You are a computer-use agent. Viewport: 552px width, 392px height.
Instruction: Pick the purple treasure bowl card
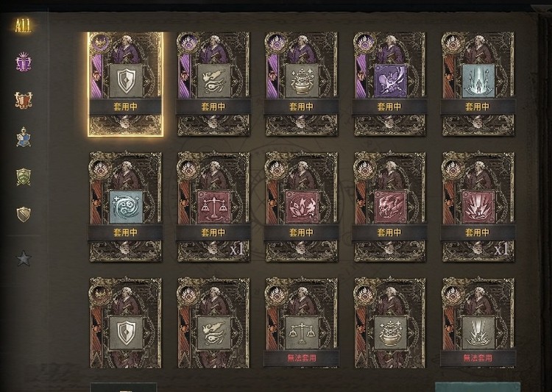pyautogui.click(x=301, y=84)
